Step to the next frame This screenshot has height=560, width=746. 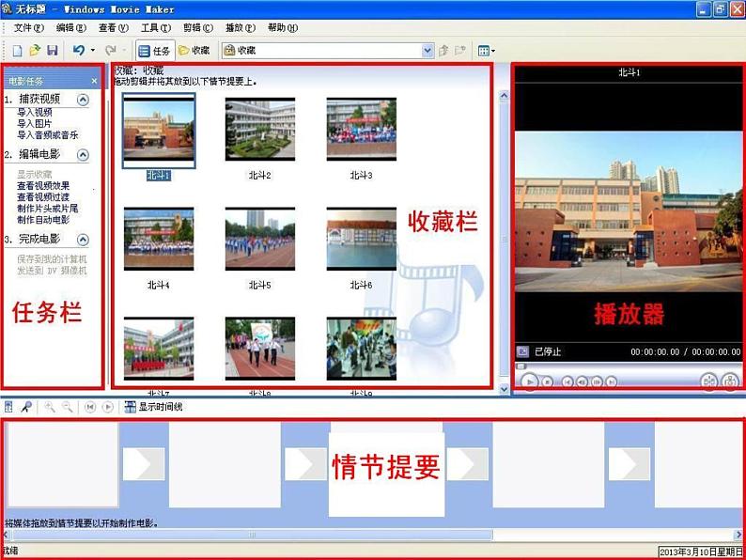click(597, 381)
